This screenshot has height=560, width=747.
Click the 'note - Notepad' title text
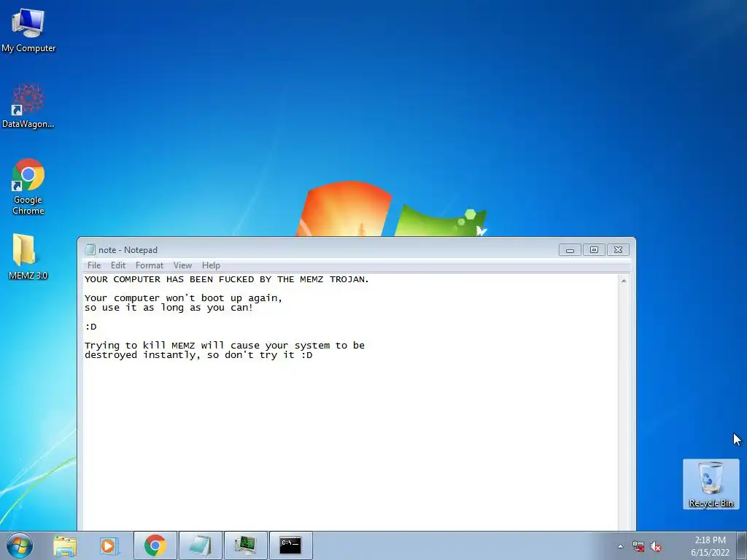[x=128, y=249]
